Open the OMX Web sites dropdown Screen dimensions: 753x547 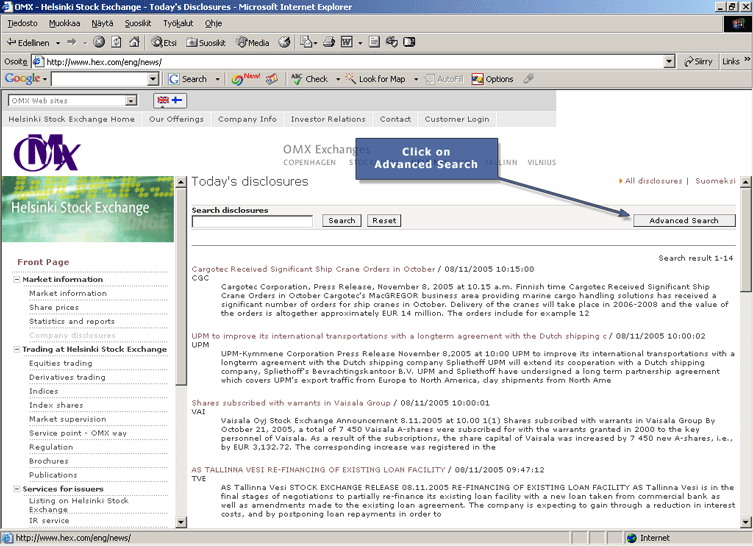click(x=131, y=100)
